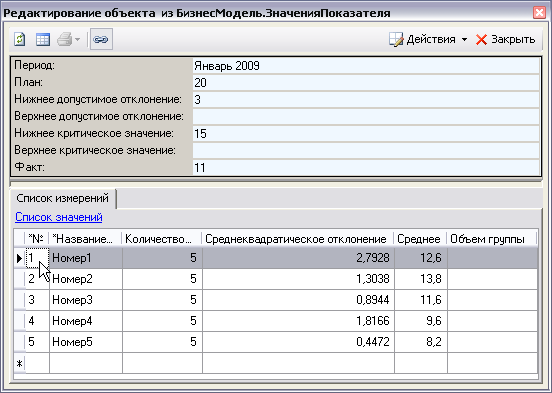Open the table view icon
This screenshot has width=552, height=393.
tap(43, 39)
